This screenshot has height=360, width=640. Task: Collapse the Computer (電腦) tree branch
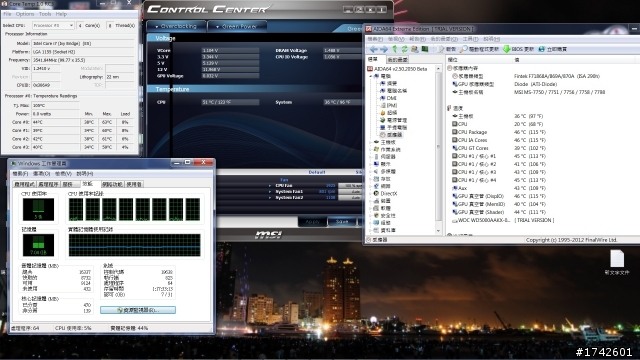click(x=371, y=76)
